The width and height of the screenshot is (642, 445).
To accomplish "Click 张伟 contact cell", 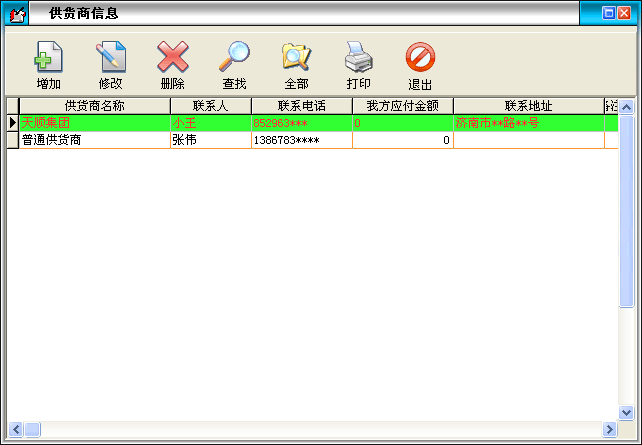I will (x=210, y=140).
